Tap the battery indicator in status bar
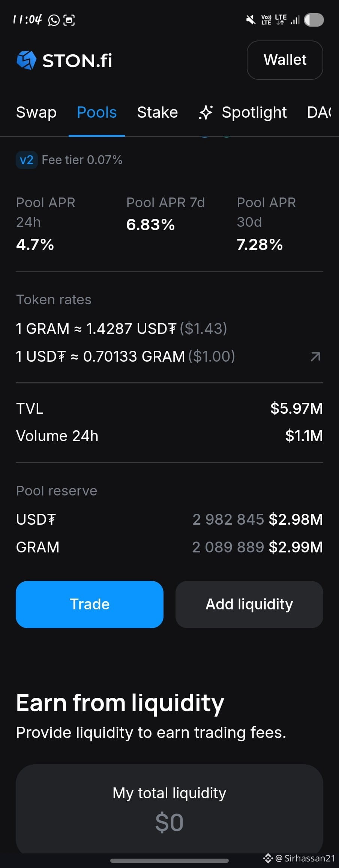 314,20
